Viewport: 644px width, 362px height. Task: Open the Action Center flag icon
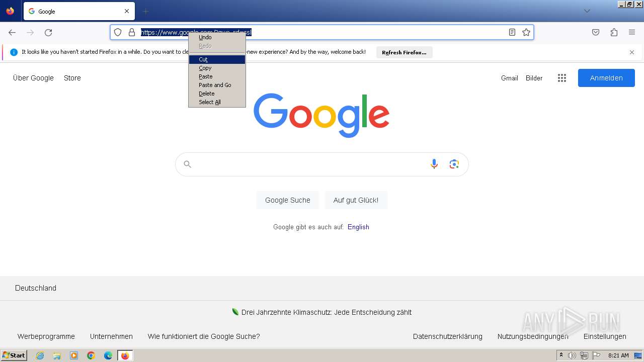[x=596, y=355]
